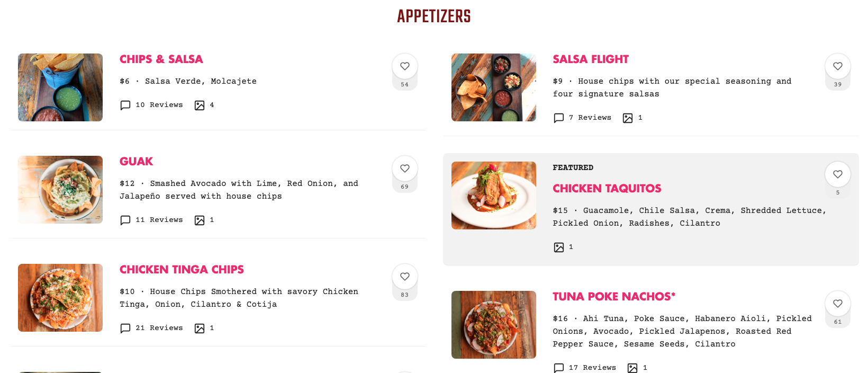
Task: Open the Chicken Tinga Chips reviews bubble icon
Action: (125, 328)
